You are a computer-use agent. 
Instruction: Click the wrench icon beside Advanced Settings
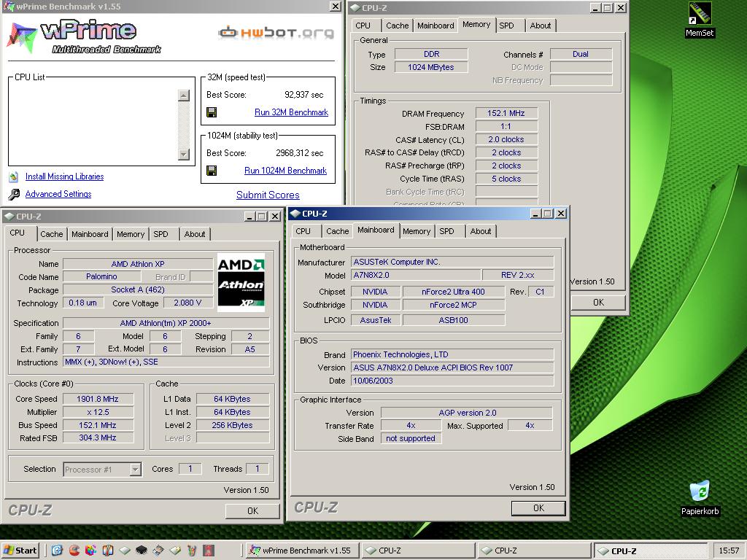pos(14,194)
